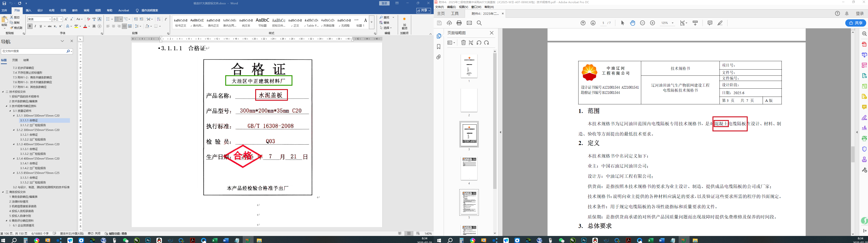Decrease paragraph indent in Word
Image resolution: width=868 pixels, height=243 pixels.
[x=136, y=19]
